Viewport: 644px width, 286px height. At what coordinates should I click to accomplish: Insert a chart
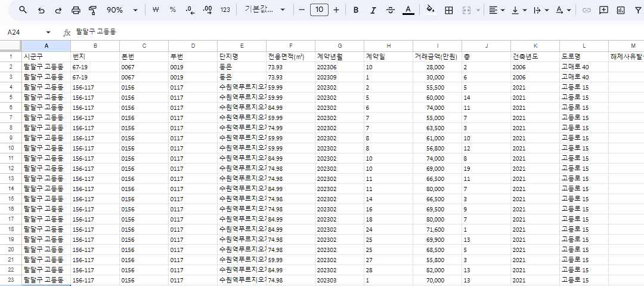pos(621,10)
